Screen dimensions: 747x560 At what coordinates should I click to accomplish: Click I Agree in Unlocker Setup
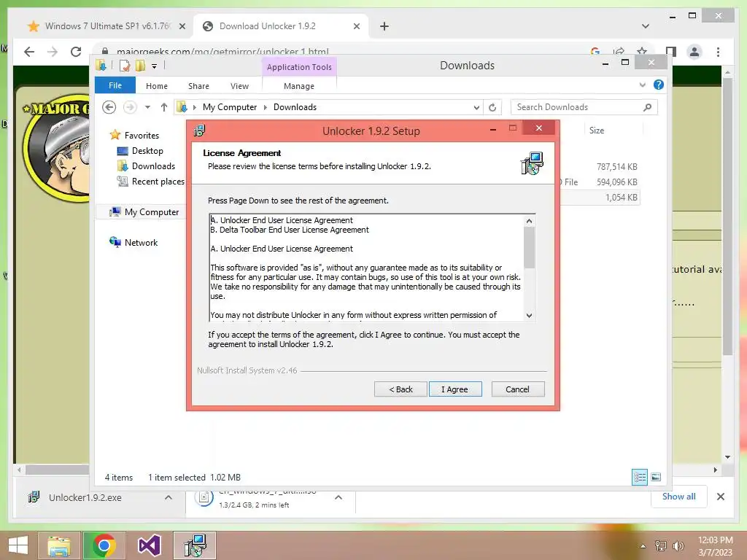[455, 389]
